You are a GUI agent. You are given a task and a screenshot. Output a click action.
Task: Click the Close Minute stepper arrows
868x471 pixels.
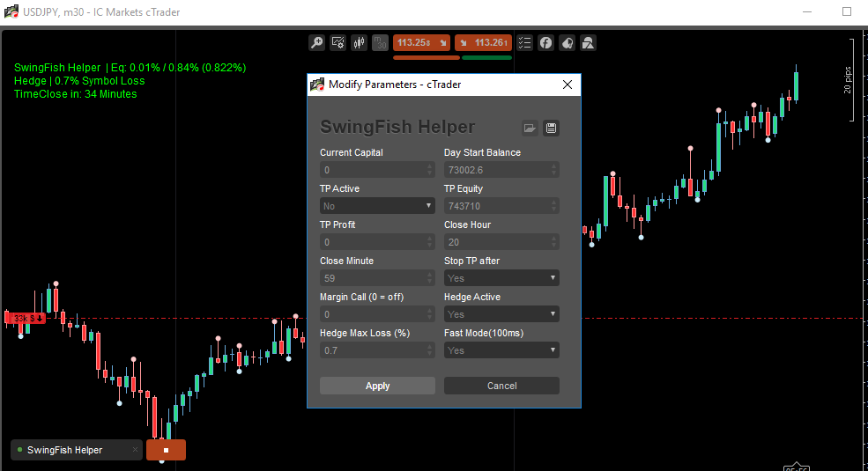click(429, 278)
